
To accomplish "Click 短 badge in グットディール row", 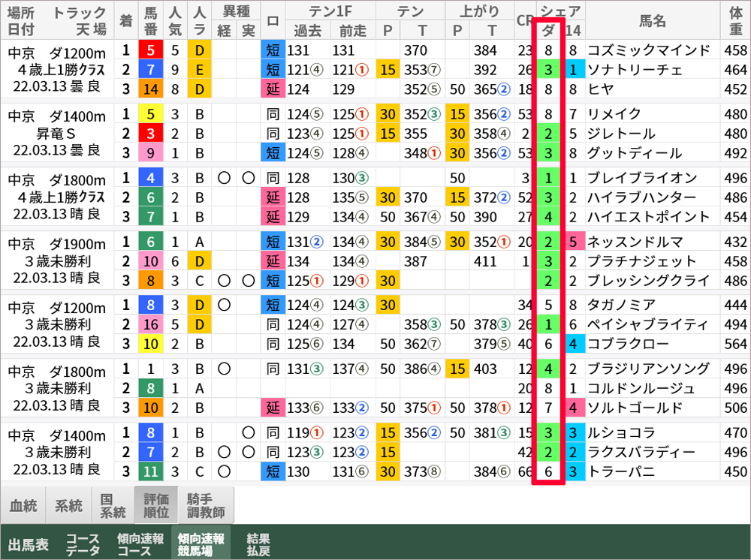I will [273, 153].
